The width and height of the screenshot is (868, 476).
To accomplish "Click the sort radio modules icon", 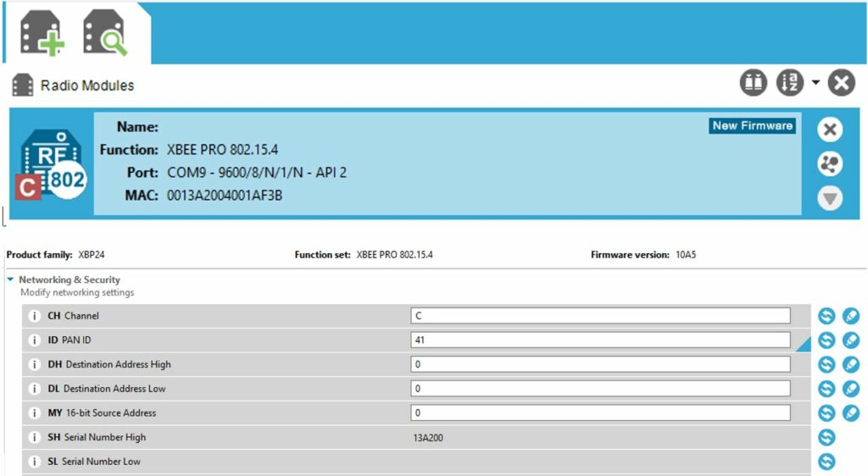I will [790, 83].
